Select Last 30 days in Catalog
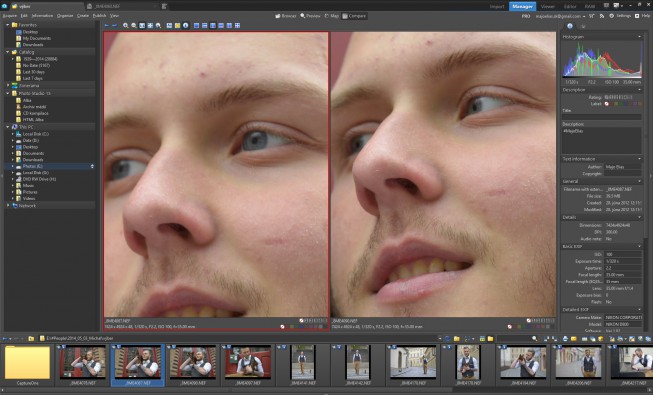 [x=33, y=72]
